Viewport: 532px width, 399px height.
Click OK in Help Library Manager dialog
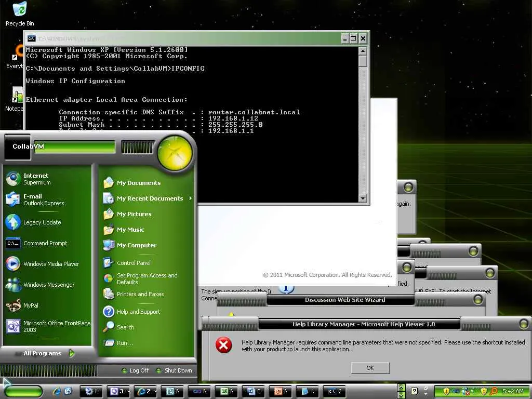[x=370, y=368]
